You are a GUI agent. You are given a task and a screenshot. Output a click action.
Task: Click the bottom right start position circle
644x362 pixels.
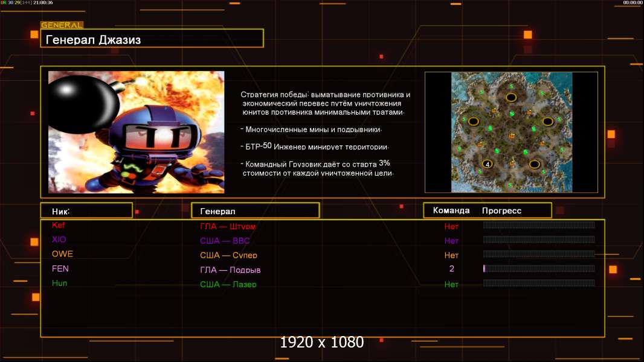click(x=535, y=164)
